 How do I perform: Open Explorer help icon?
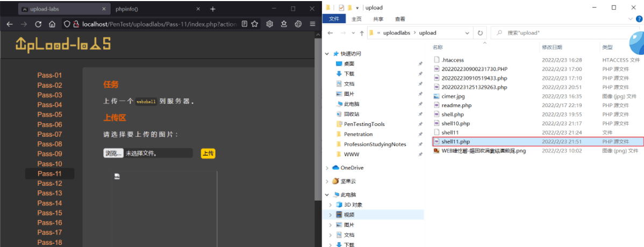coord(639,19)
